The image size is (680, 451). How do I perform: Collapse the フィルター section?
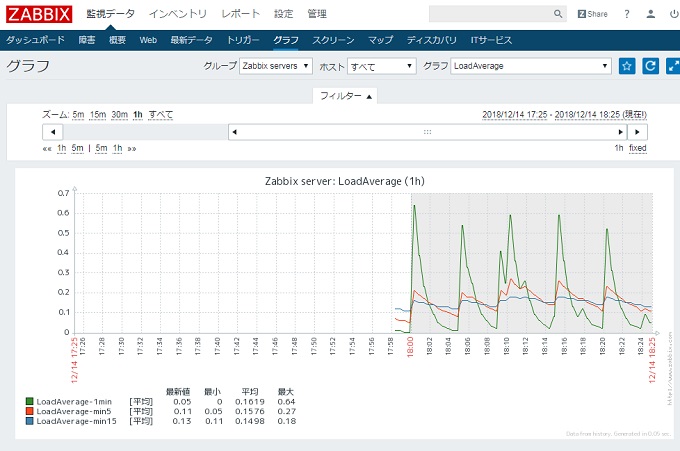(x=346, y=96)
